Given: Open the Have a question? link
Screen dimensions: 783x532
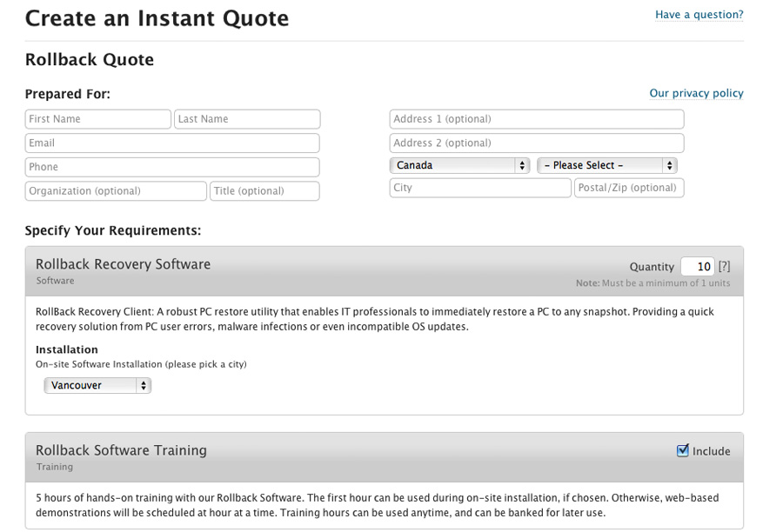Looking at the screenshot, I should pos(699,15).
